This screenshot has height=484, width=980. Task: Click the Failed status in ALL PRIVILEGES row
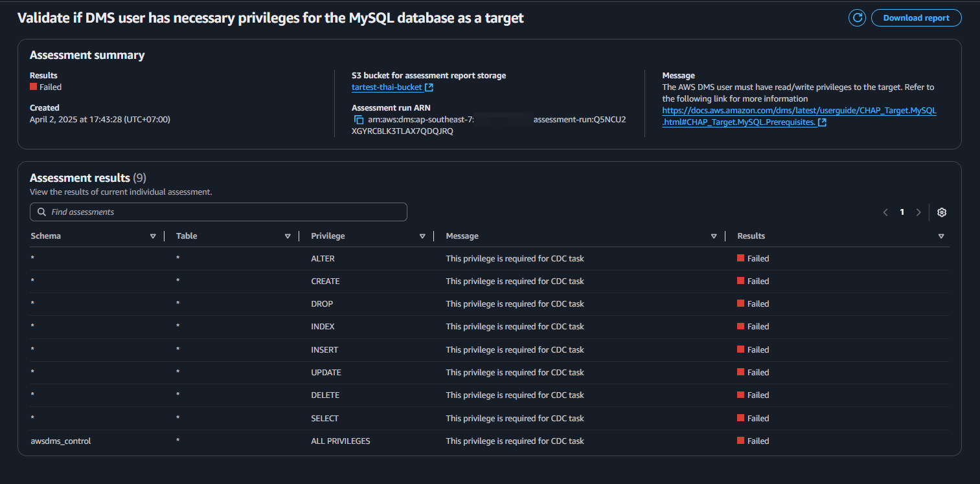tap(753, 441)
